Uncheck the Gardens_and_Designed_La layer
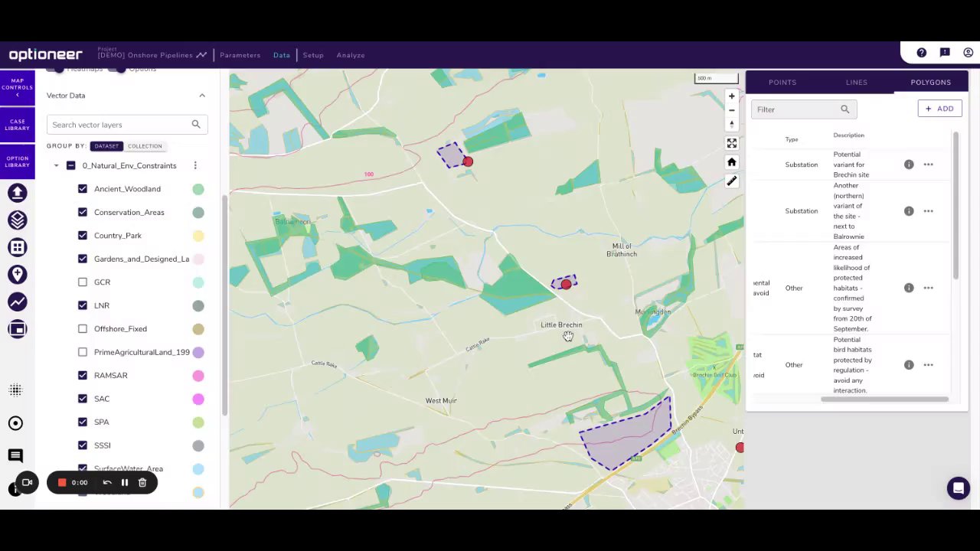 [83, 259]
